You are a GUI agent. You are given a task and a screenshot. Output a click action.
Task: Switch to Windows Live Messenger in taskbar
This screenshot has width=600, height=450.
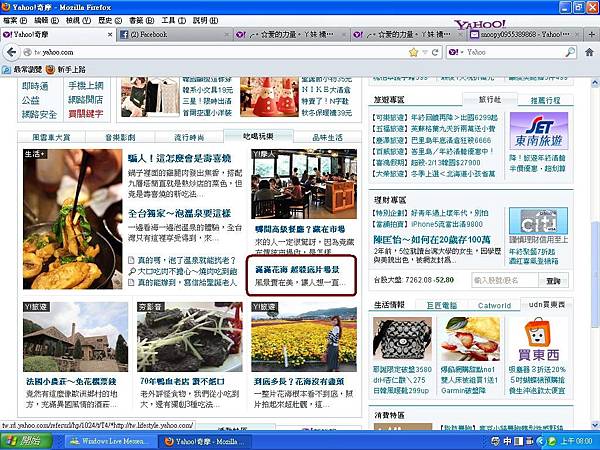click(109, 441)
